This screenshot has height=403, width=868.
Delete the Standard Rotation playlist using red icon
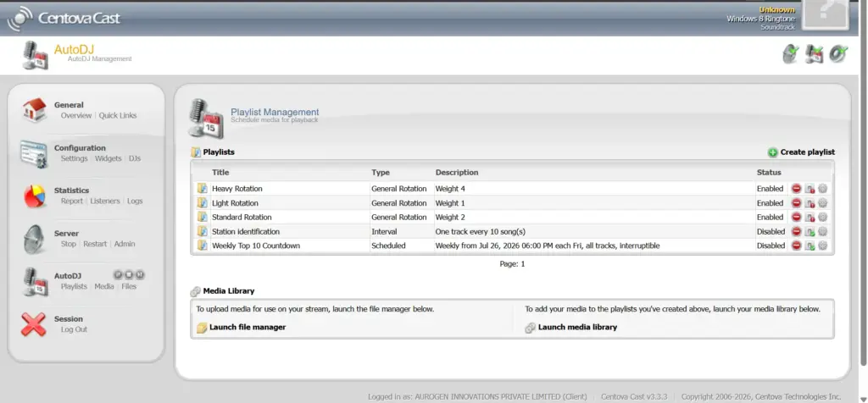pyautogui.click(x=796, y=218)
